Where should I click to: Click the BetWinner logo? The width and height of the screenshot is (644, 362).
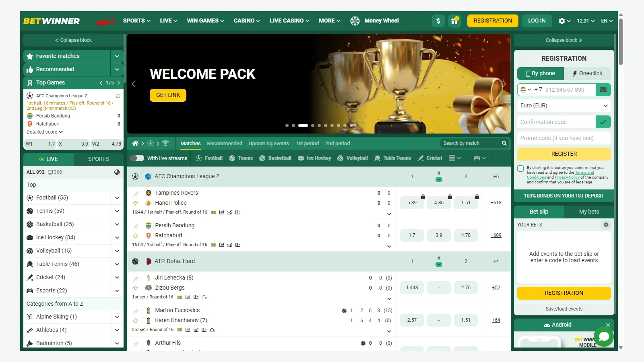pos(52,21)
